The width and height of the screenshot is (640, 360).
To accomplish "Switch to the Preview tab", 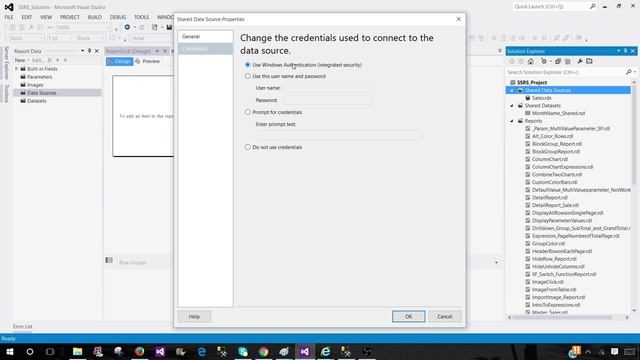I will click(148, 61).
